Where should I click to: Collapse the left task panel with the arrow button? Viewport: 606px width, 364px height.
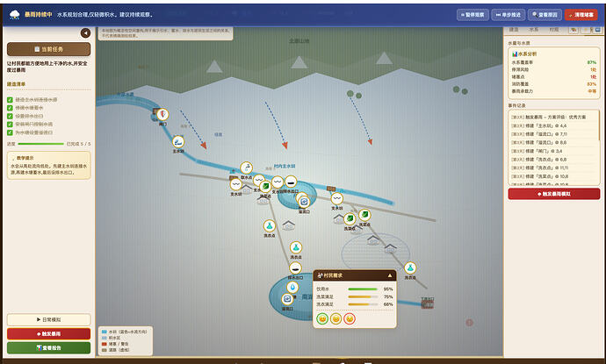(85, 33)
